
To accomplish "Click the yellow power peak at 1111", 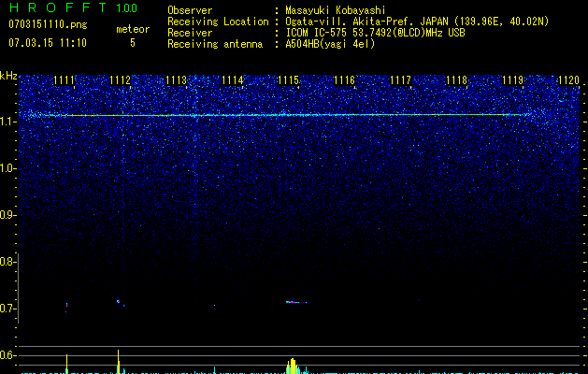I will pyautogui.click(x=66, y=364).
